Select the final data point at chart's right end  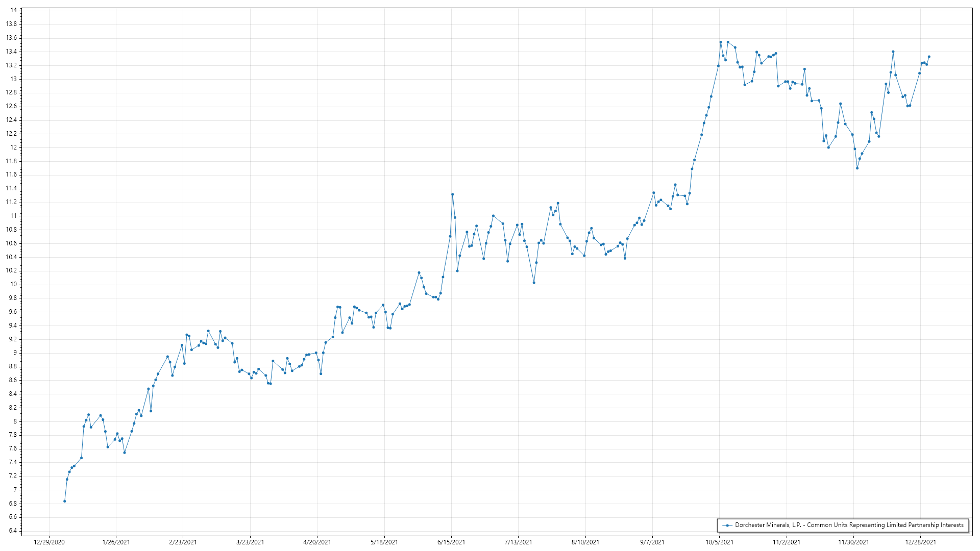[929, 57]
